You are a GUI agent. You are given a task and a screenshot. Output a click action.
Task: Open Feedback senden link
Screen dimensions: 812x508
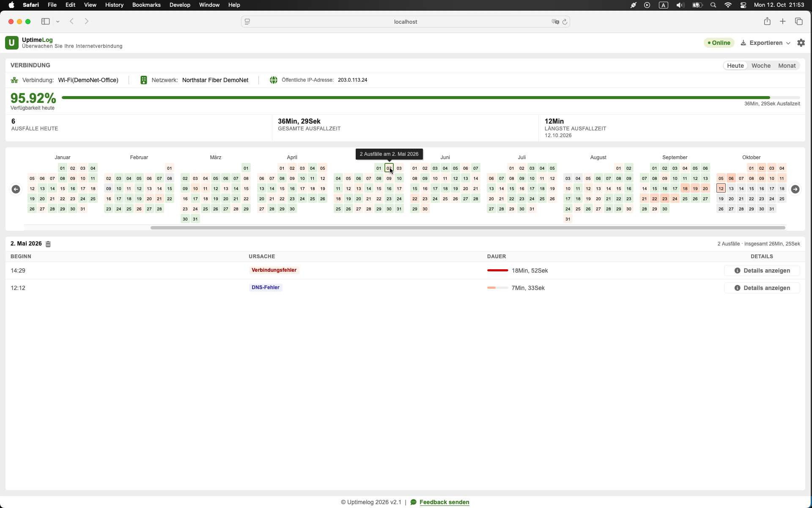click(x=444, y=502)
